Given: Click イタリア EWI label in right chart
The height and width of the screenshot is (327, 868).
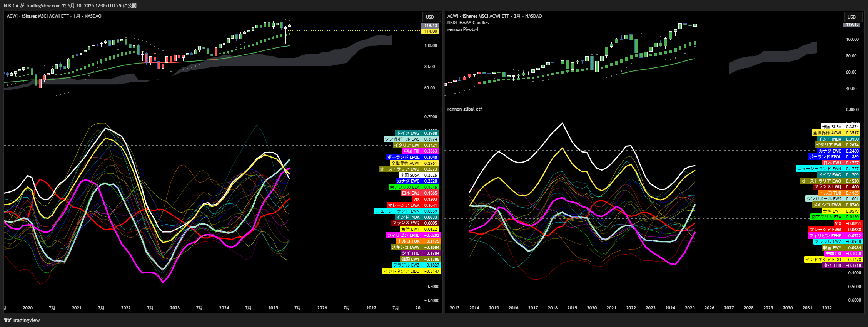Looking at the screenshot, I should 829,145.
